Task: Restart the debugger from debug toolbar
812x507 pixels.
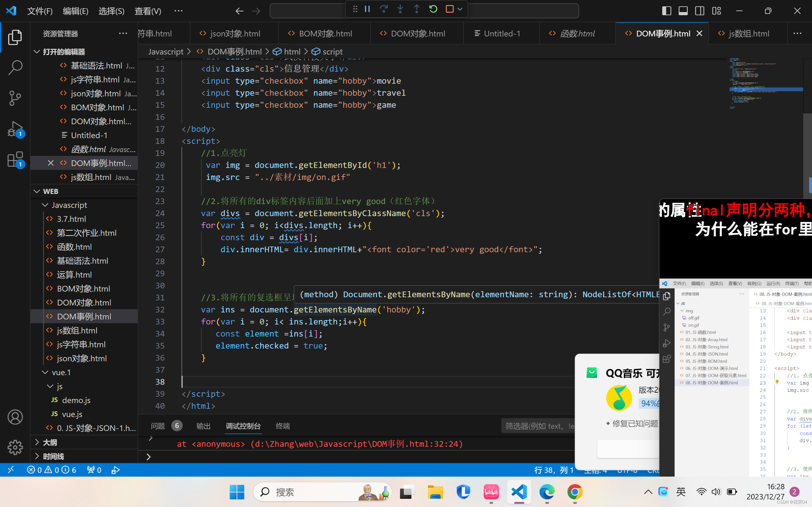Action: (433, 10)
